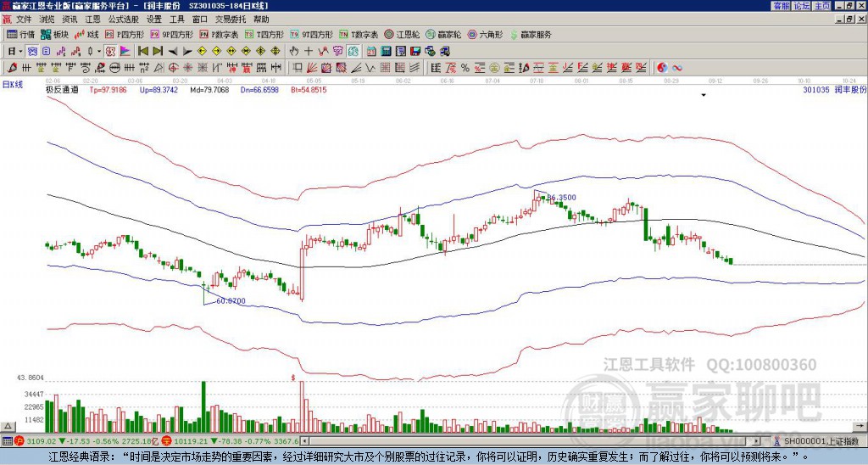Open the calculator icon
Image resolution: width=868 pixels, height=465 pixels.
coord(386,52)
